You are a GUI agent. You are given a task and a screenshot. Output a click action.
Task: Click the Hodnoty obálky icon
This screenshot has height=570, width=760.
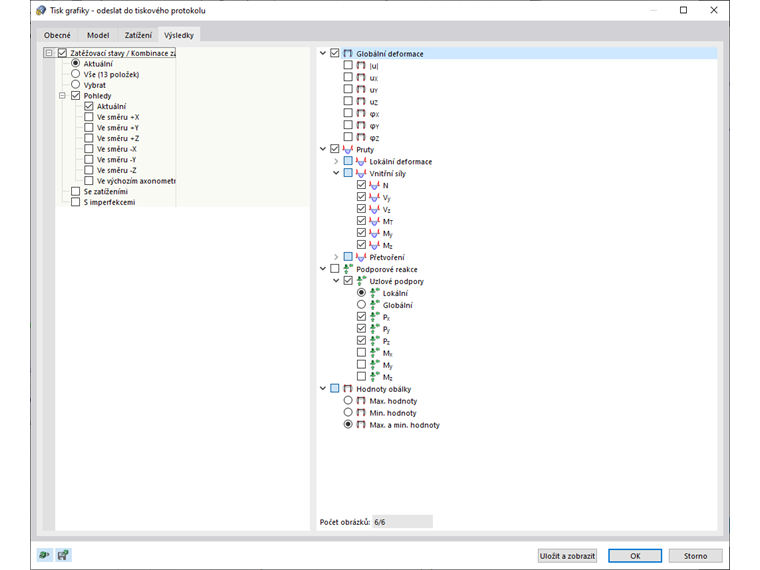(x=348, y=389)
